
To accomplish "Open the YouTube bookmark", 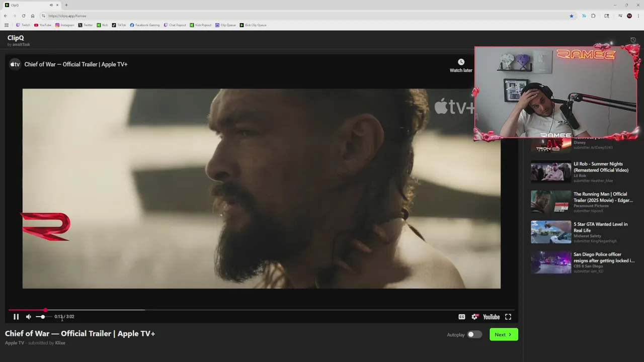I will (x=43, y=25).
